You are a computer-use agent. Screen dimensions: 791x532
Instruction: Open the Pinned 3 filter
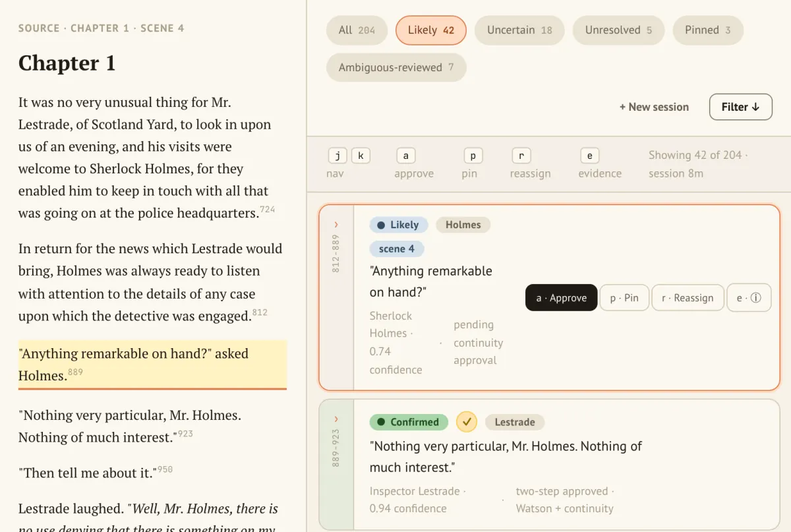coord(708,30)
